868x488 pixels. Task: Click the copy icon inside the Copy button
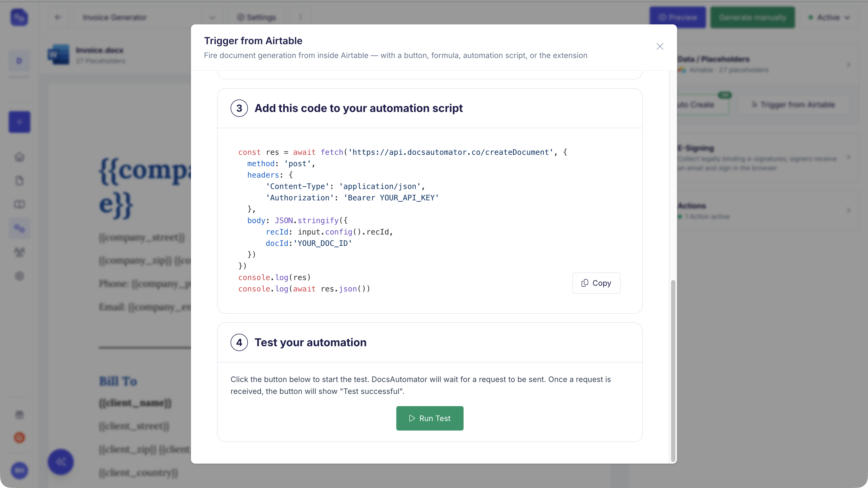tap(585, 283)
